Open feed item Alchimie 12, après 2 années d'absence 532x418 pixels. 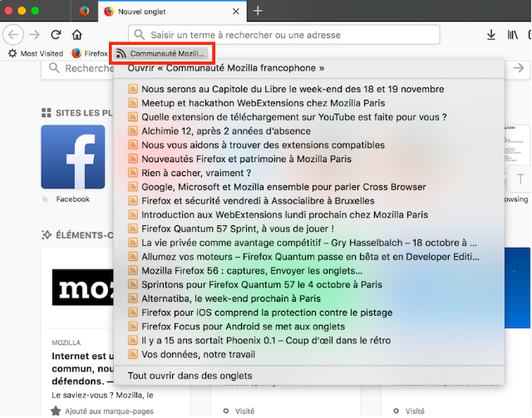click(226, 130)
